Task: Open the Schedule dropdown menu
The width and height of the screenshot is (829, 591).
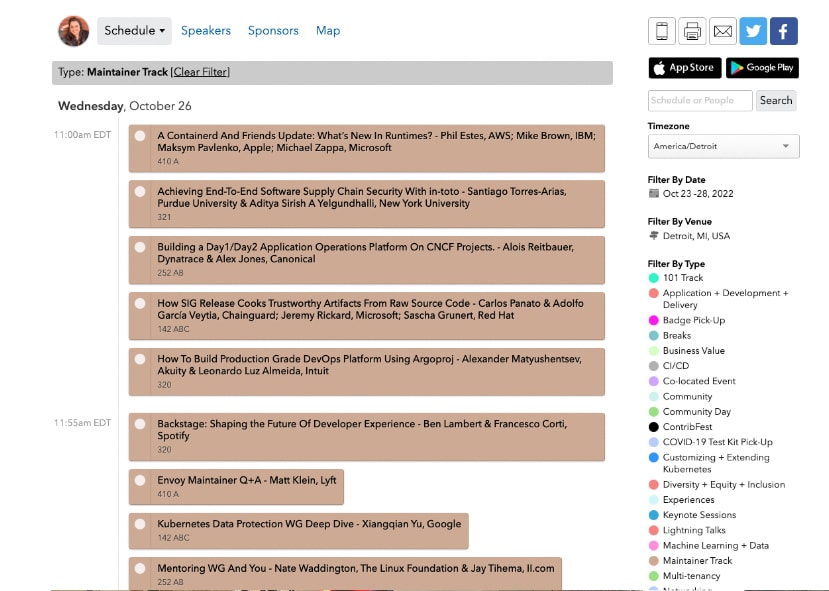Action: [134, 31]
